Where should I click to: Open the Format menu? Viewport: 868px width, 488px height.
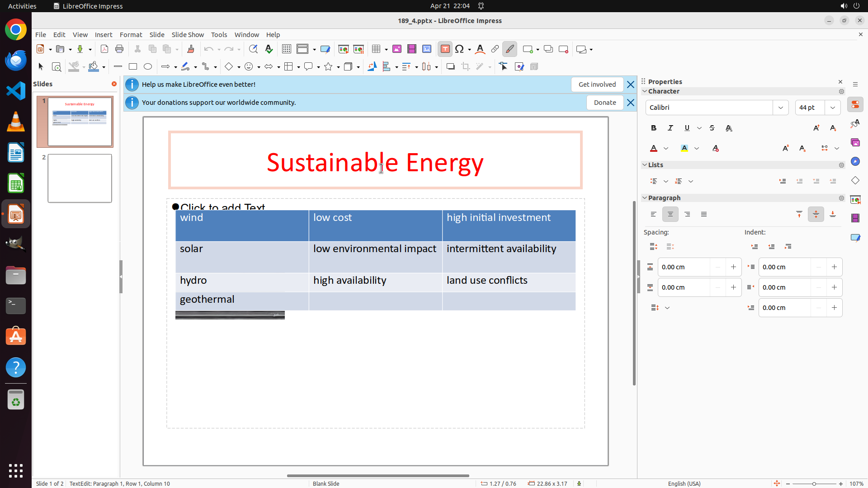click(x=131, y=34)
